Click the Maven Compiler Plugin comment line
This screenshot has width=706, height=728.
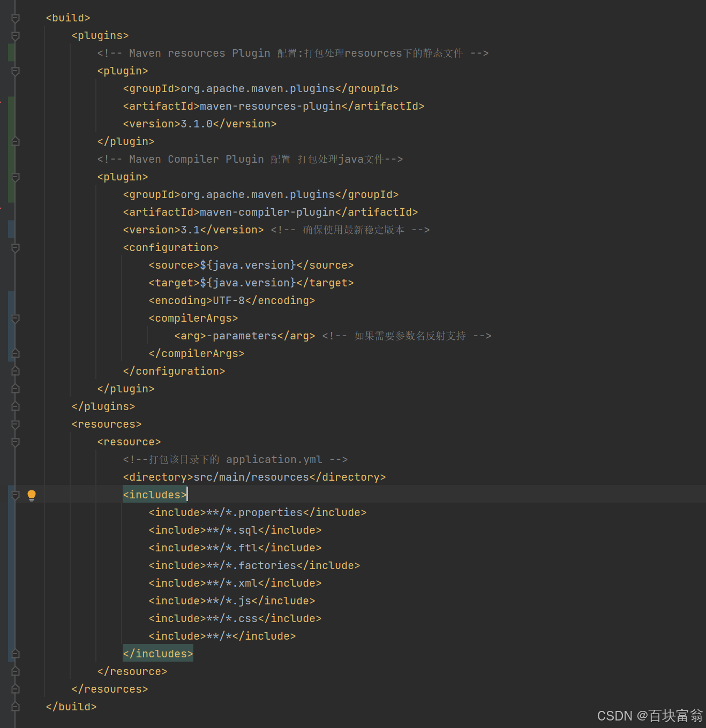tap(250, 160)
